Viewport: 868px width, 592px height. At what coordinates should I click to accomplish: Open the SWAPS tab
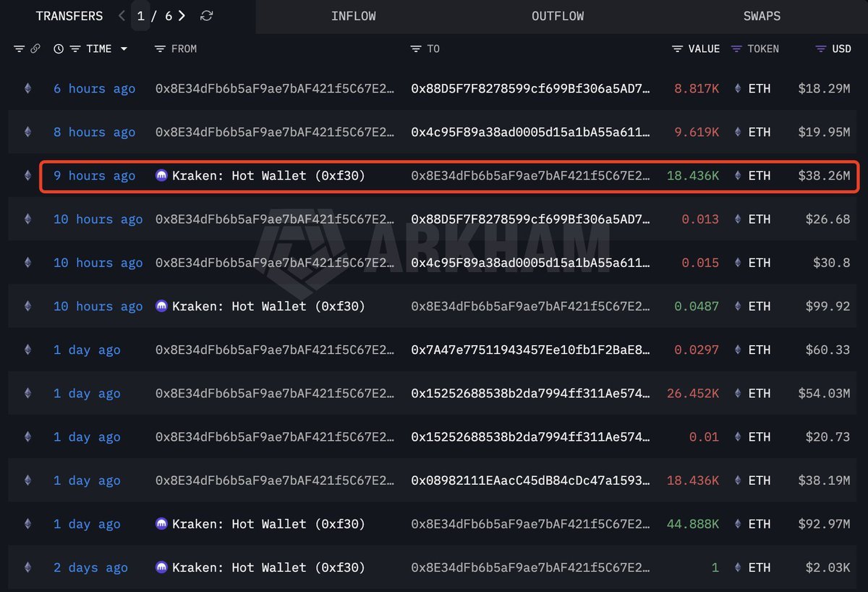tap(762, 16)
